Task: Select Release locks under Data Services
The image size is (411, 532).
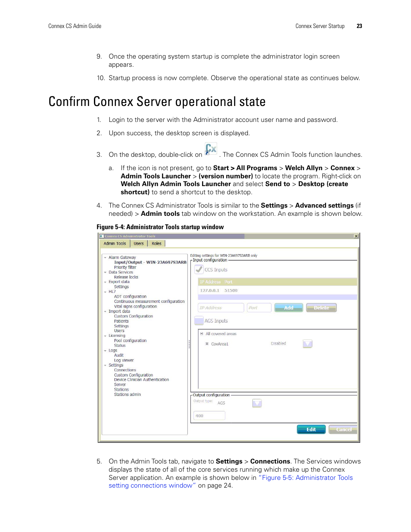Action: tap(126, 277)
